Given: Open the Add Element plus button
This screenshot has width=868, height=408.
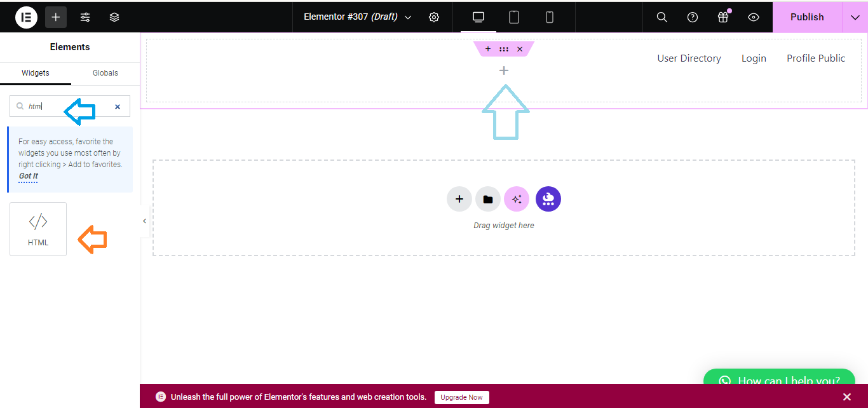Looking at the screenshot, I should pyautogui.click(x=56, y=17).
